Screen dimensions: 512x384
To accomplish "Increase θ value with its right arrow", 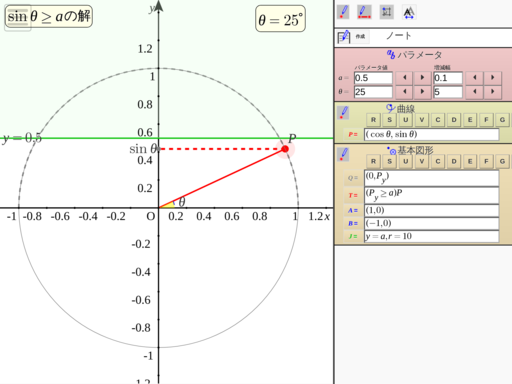I will (422, 92).
